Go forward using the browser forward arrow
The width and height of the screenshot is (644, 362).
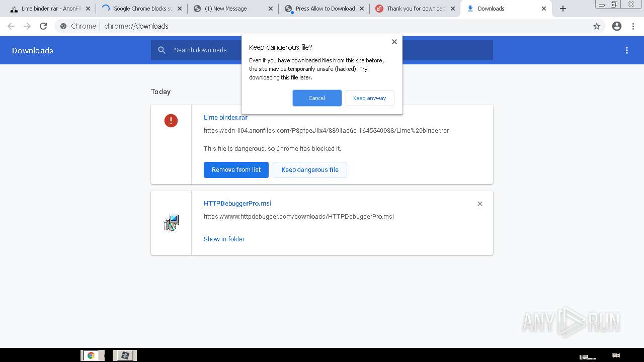[27, 26]
